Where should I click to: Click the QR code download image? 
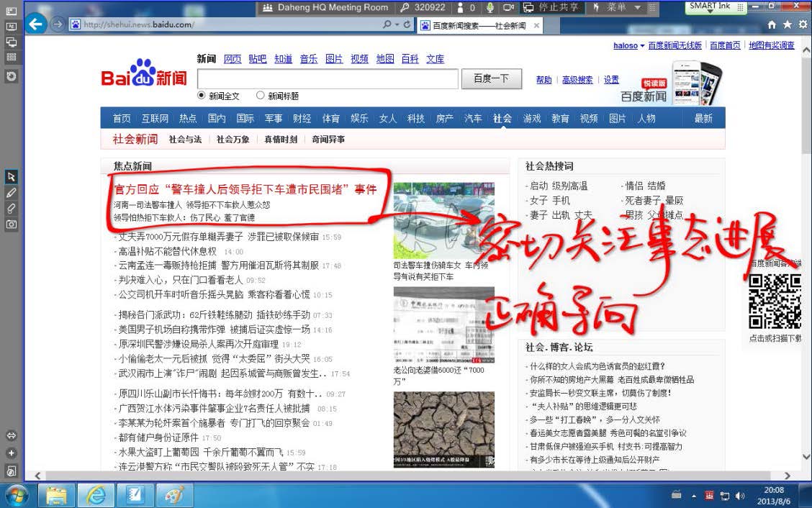click(775, 302)
